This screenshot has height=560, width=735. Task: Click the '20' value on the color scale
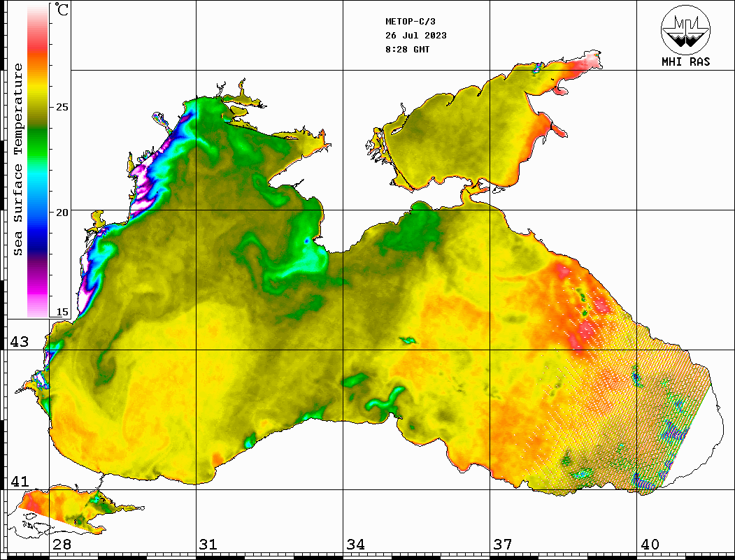(x=62, y=213)
